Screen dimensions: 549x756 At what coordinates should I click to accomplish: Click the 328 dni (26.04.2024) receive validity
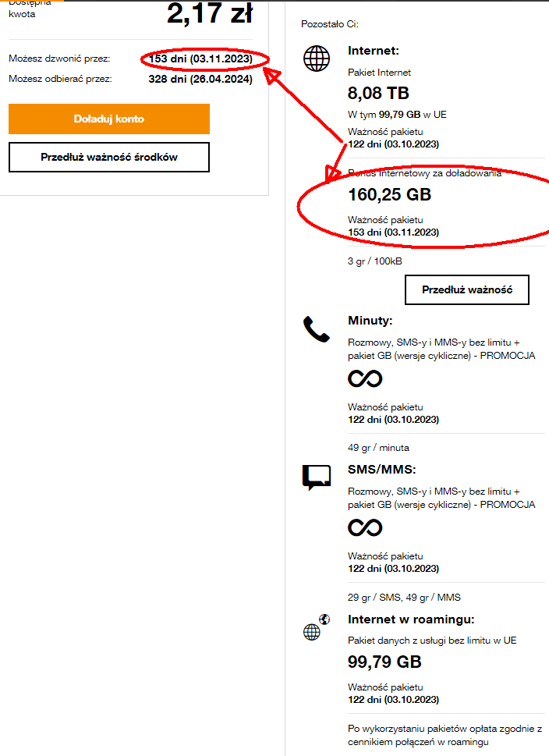pos(200,78)
